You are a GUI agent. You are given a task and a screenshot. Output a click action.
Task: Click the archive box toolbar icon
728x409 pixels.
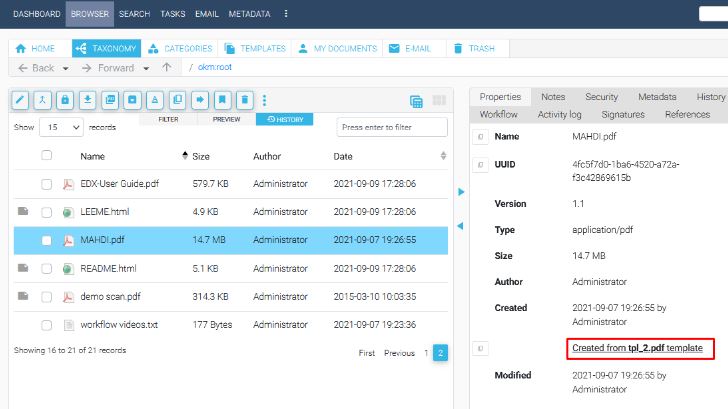pos(132,100)
